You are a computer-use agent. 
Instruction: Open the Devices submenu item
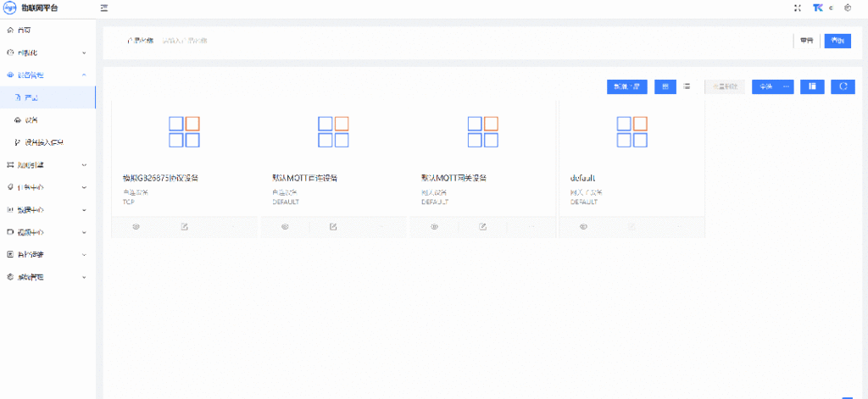pos(47,120)
